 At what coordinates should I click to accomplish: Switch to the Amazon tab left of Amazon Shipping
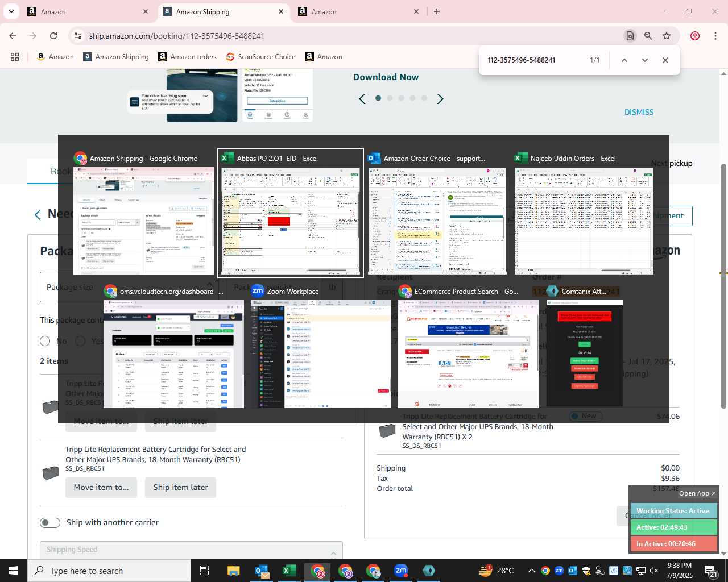88,11
